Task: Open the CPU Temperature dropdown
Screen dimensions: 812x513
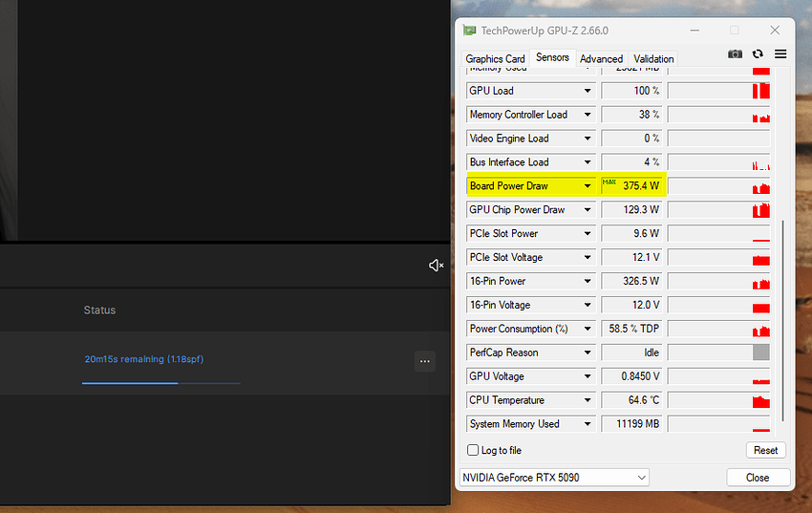Action: coord(588,400)
